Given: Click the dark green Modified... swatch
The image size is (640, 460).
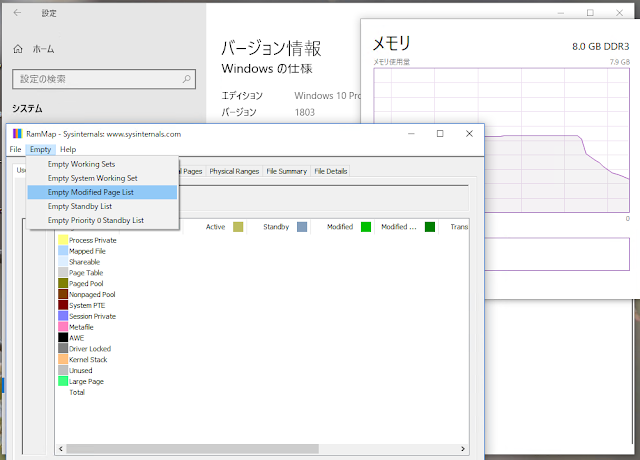Looking at the screenshot, I should tap(430, 227).
